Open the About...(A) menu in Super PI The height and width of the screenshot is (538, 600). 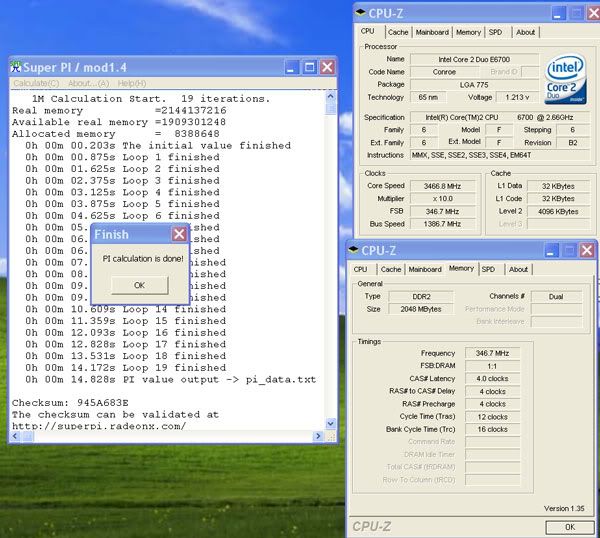click(x=88, y=83)
